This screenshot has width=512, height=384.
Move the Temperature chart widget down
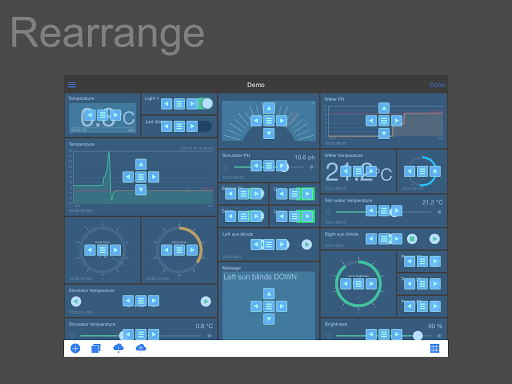click(x=141, y=190)
